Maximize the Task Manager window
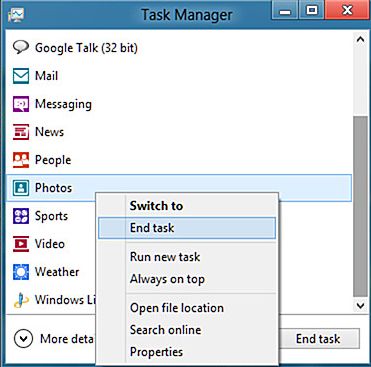Image resolution: width=371 pixels, height=367 pixels. pos(312,11)
